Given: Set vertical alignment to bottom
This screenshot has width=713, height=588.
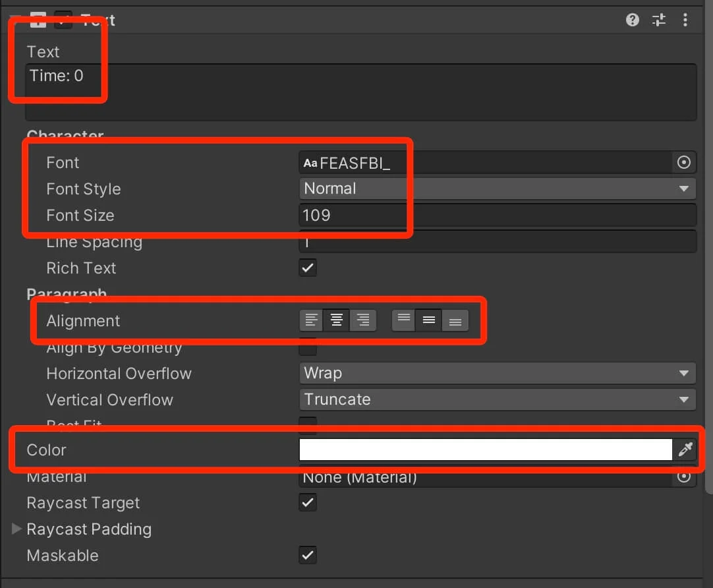Looking at the screenshot, I should pyautogui.click(x=455, y=320).
